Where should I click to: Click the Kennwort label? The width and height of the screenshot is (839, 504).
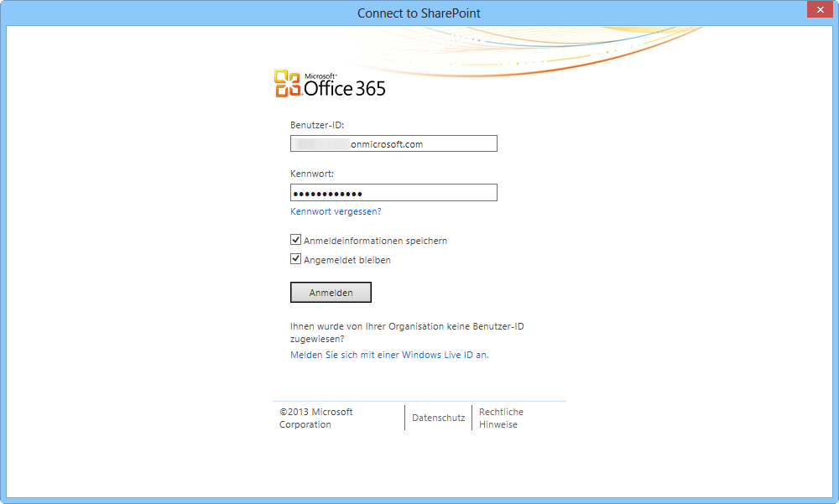click(312, 174)
